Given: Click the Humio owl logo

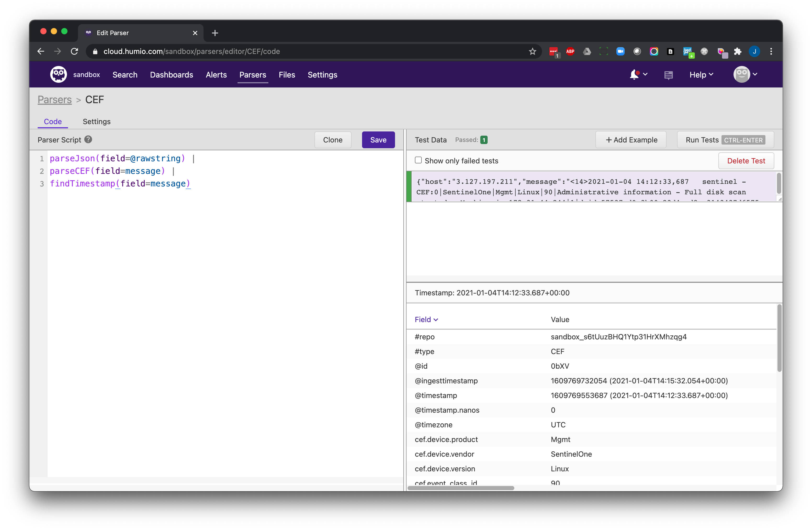Looking at the screenshot, I should pos(58,74).
